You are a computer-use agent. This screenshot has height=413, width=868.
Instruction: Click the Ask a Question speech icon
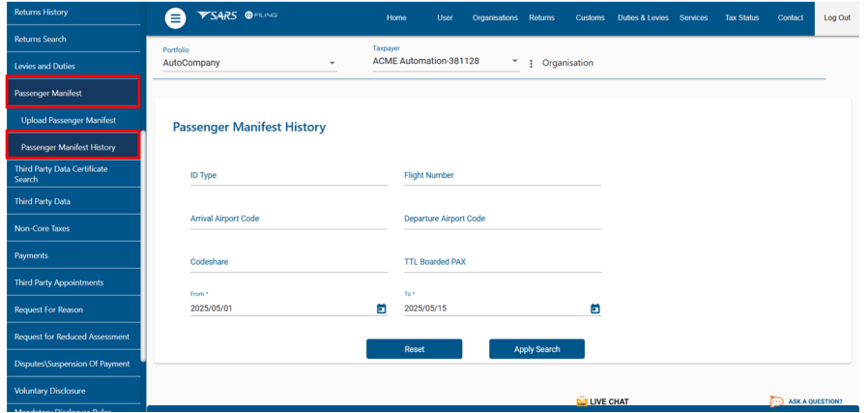(776, 400)
